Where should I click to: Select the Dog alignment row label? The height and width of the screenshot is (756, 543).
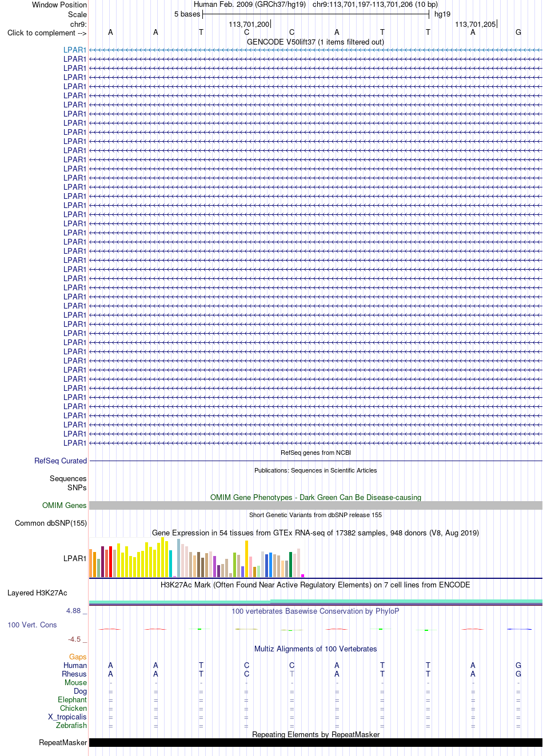80,691
